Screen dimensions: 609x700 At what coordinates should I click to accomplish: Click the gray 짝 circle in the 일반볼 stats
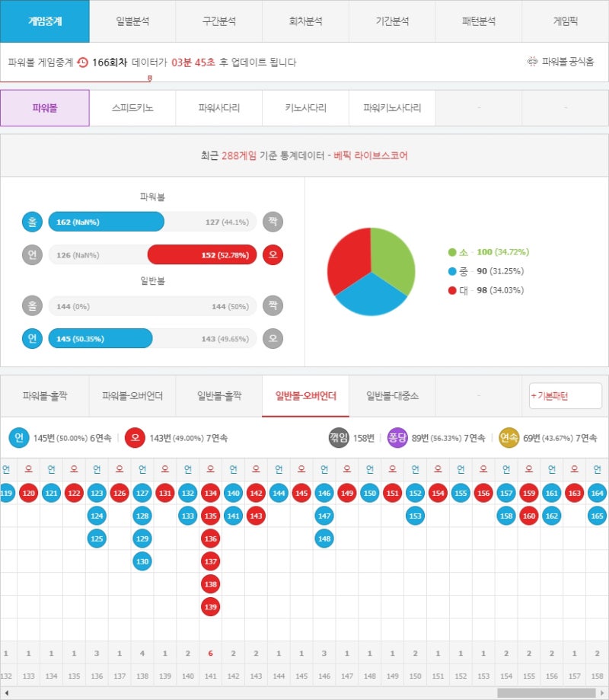273,305
